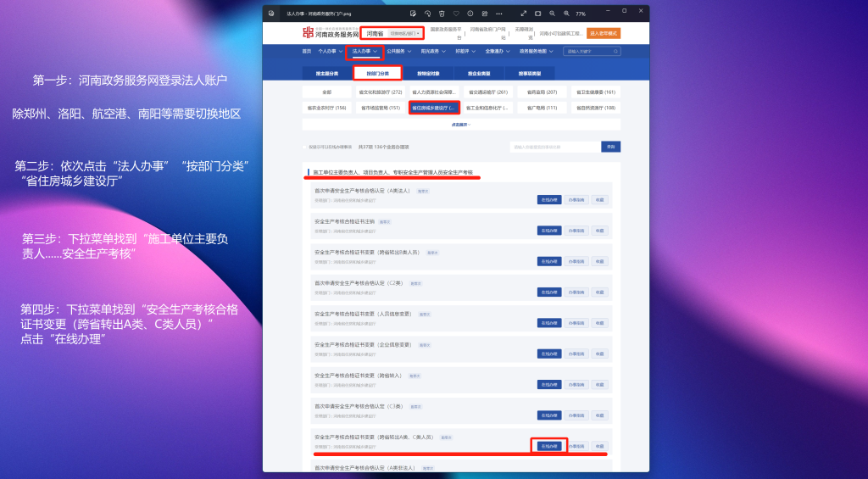Click the 77% zoom level value

(x=580, y=14)
